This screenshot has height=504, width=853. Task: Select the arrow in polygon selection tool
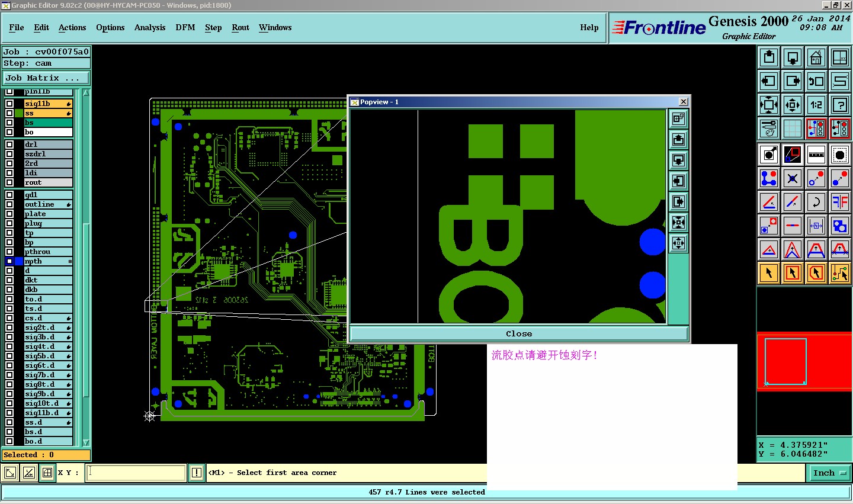click(x=816, y=273)
